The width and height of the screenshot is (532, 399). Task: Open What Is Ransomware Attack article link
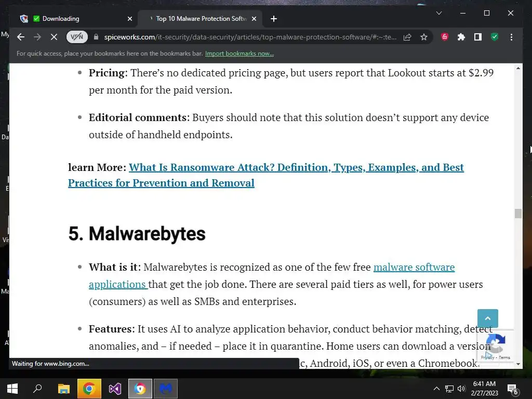tap(265, 175)
